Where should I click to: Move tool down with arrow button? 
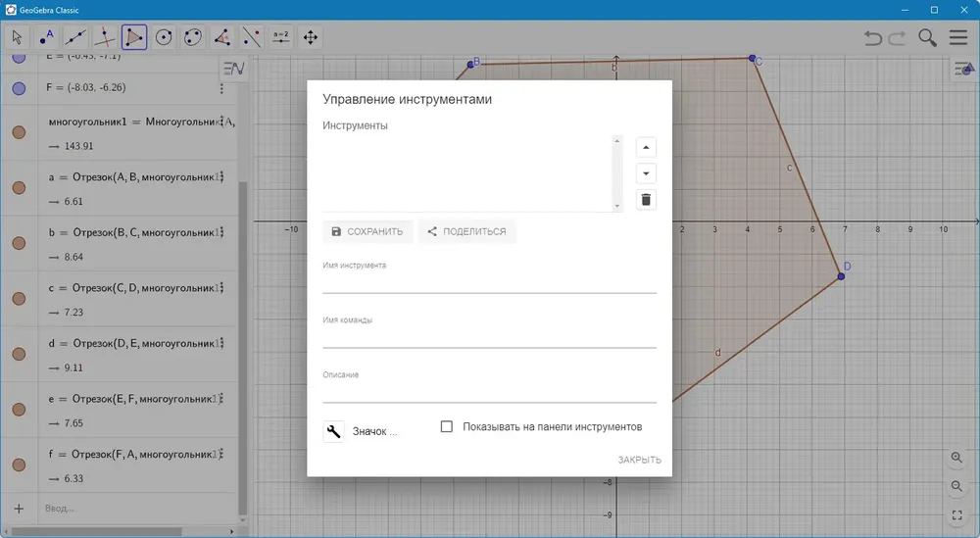[x=646, y=173]
